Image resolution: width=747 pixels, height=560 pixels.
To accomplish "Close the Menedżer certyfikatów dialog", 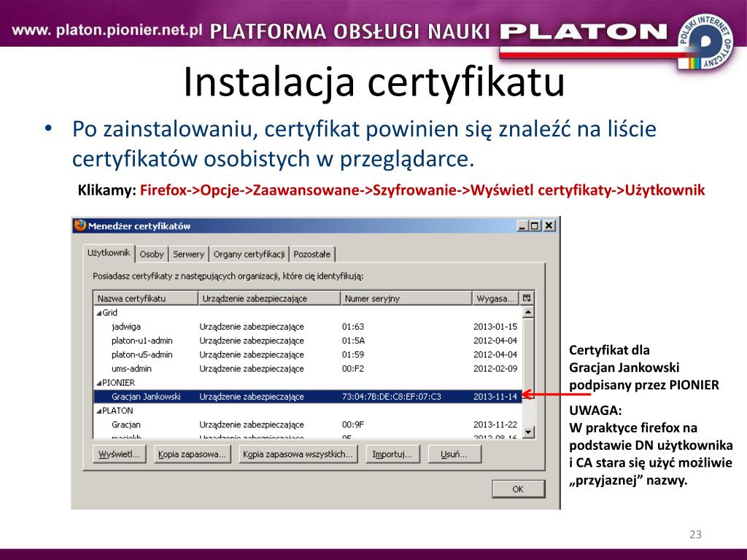I will 549,226.
